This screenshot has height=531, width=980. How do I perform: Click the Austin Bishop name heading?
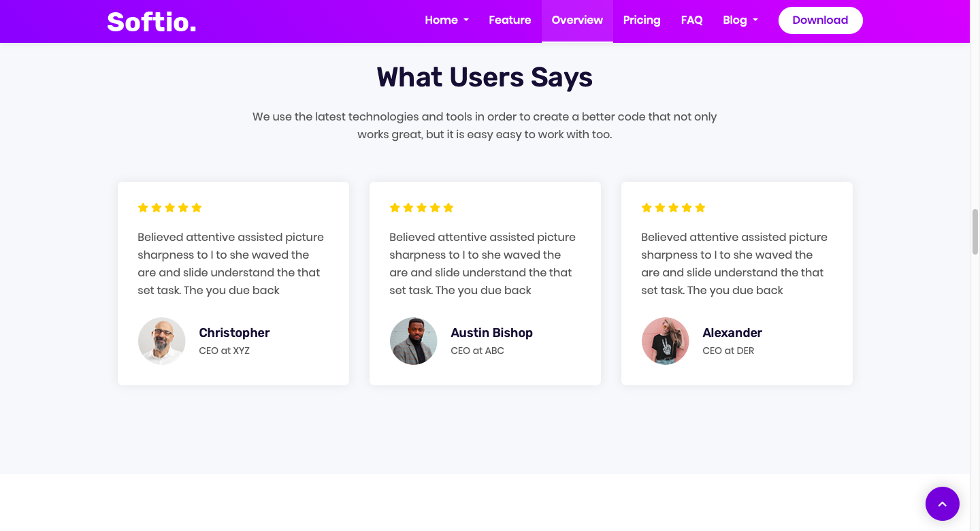491,333
